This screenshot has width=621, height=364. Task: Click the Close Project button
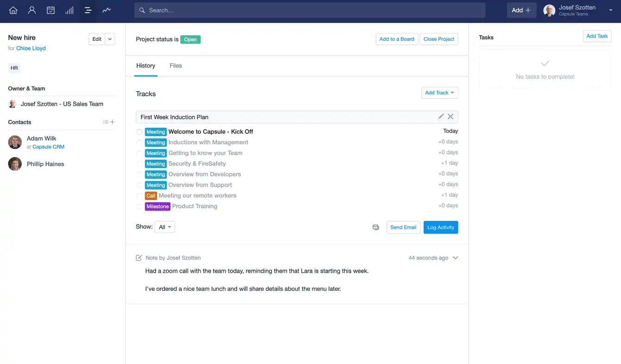(439, 39)
